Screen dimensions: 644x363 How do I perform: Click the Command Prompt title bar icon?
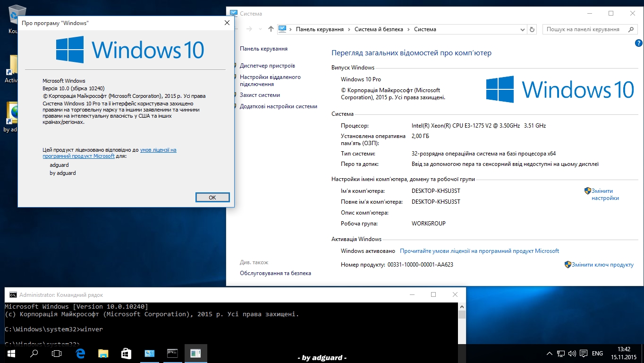pyautogui.click(x=13, y=294)
